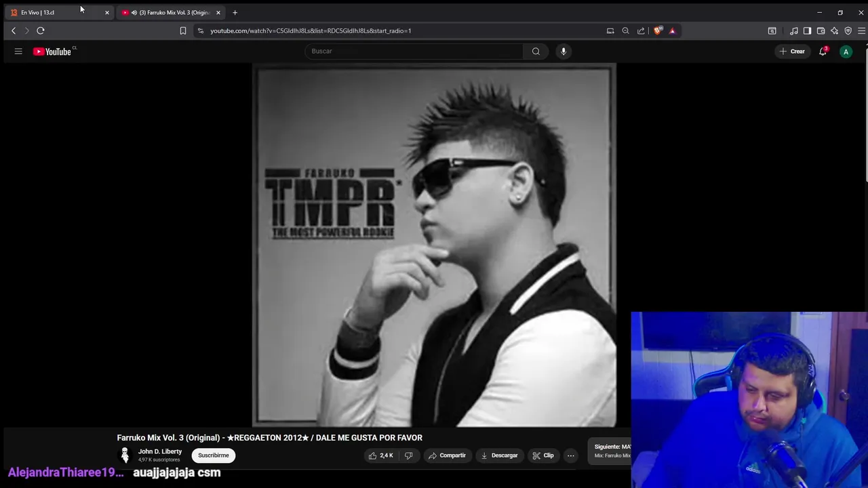The image size is (868, 488).
Task: Open picture-in-picture icon in address bar
Action: point(610,30)
